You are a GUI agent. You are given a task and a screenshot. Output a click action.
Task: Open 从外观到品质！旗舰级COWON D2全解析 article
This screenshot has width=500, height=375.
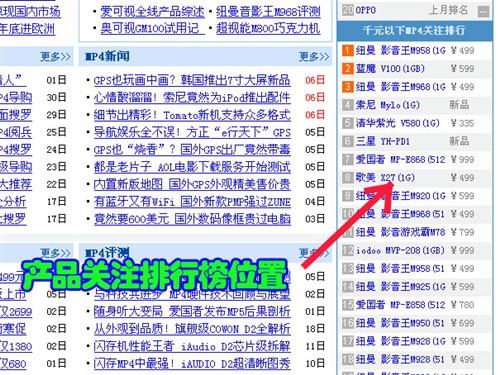[x=192, y=329]
